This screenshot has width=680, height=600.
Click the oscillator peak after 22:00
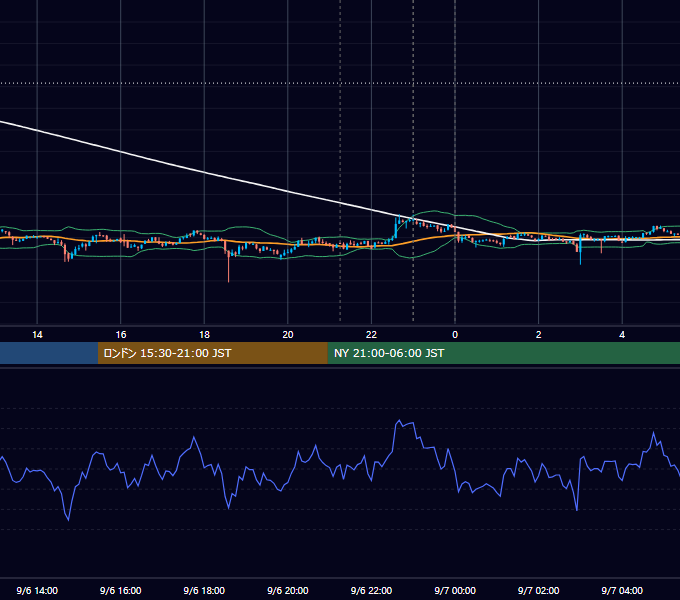(399, 421)
